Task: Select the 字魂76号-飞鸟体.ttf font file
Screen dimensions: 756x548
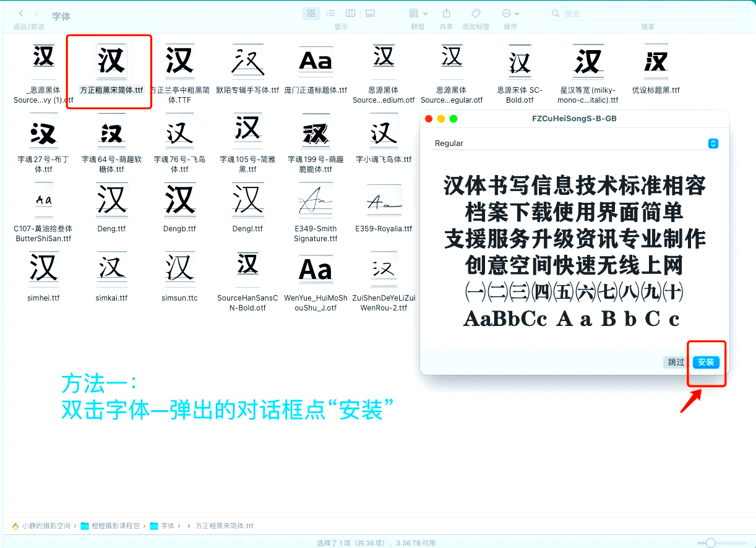Action: (x=179, y=143)
